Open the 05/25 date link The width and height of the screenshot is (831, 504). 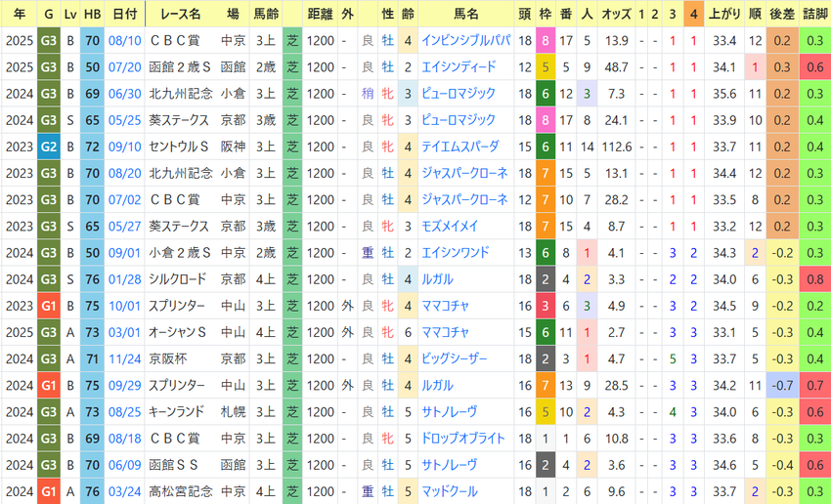[124, 120]
